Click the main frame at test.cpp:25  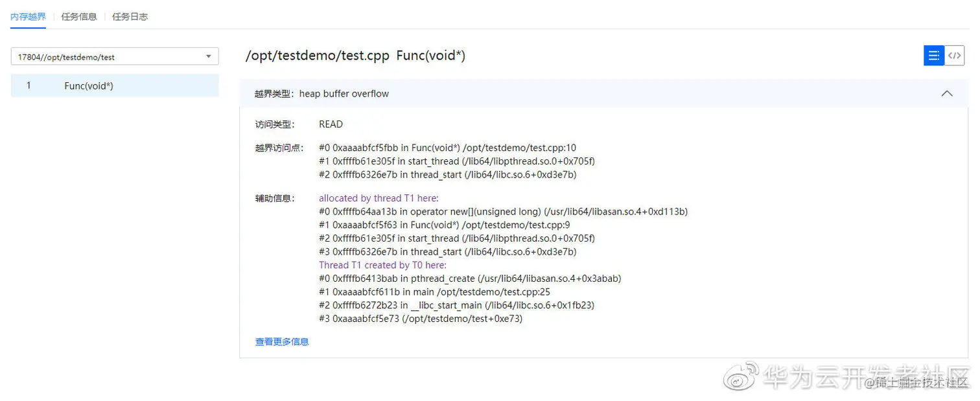434,292
